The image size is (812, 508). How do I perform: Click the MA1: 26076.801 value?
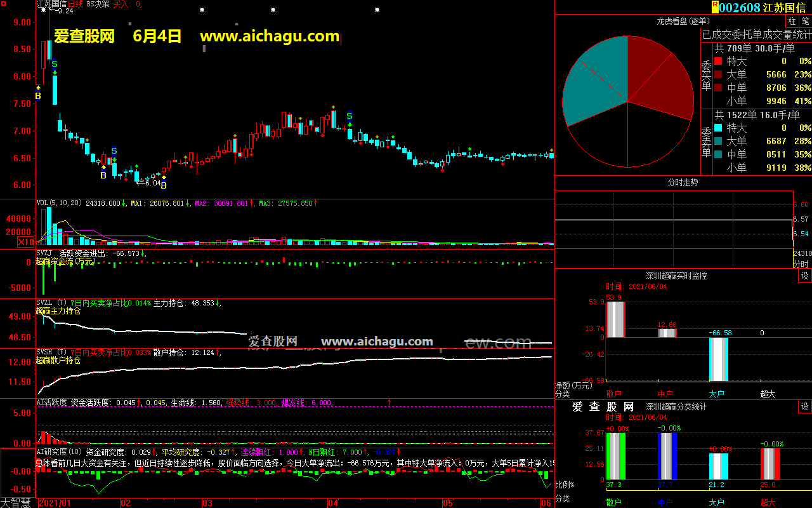[x=159, y=203]
